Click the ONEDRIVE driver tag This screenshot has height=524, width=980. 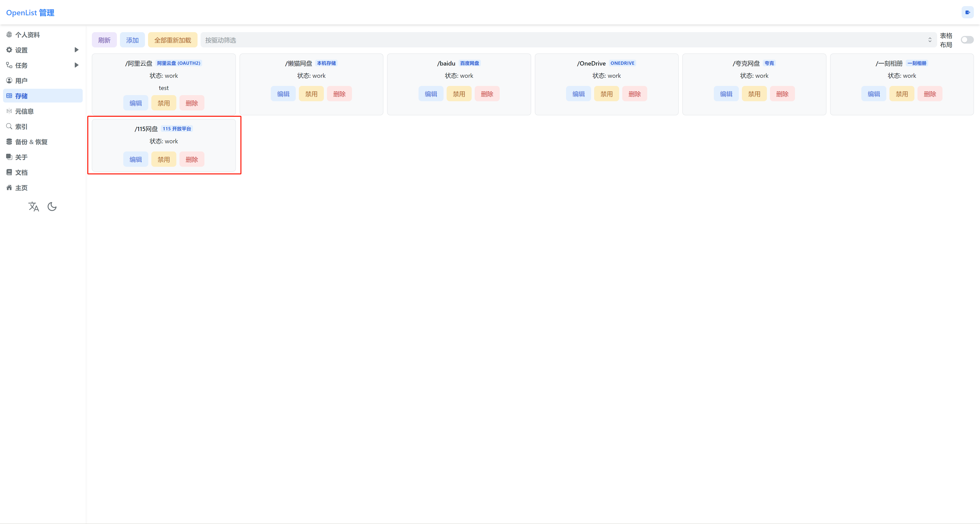(622, 63)
